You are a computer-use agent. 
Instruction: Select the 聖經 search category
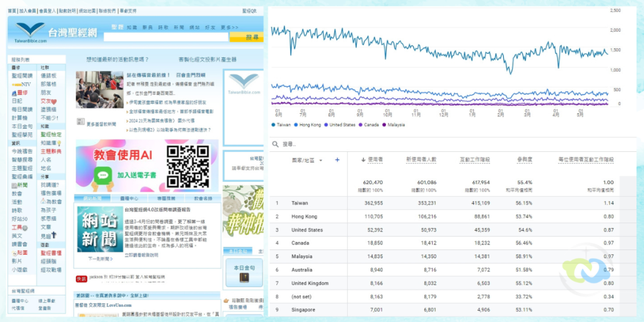tap(118, 27)
